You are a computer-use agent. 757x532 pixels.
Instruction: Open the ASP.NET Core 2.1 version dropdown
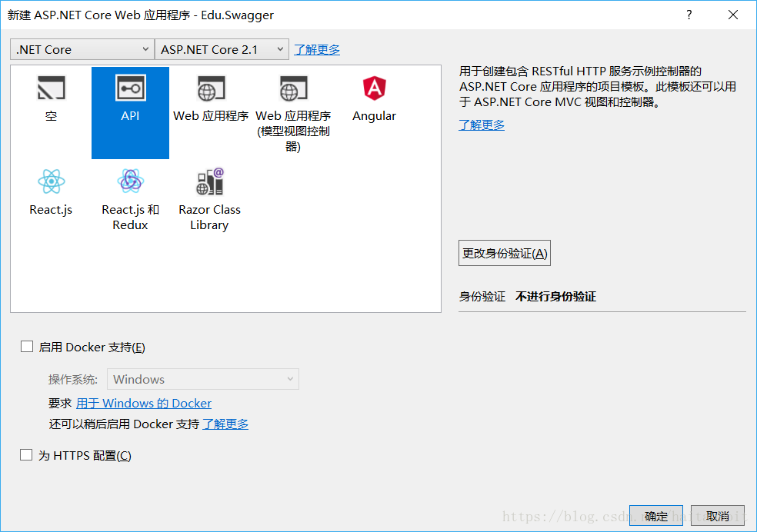222,49
